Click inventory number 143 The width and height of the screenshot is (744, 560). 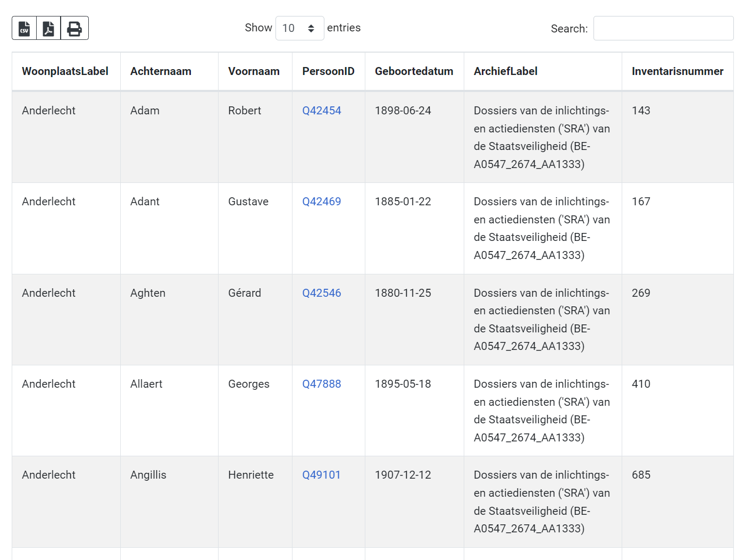pyautogui.click(x=641, y=111)
